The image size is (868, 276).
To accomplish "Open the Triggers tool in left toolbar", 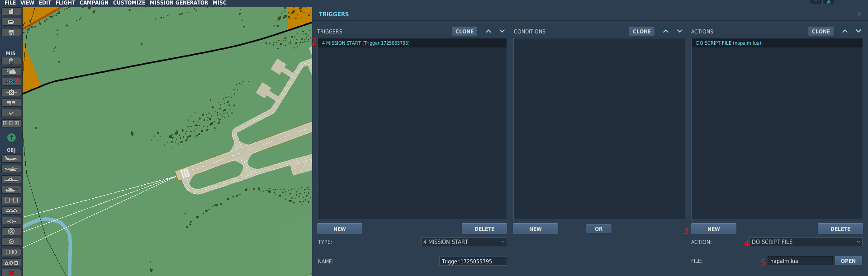I will point(11,82).
